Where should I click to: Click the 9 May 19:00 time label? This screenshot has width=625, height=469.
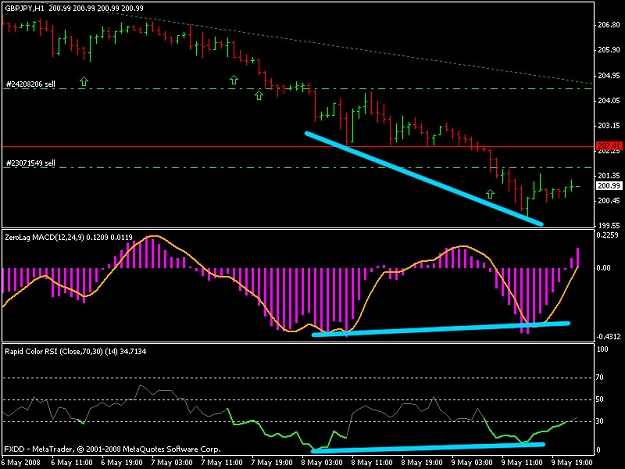click(x=571, y=463)
